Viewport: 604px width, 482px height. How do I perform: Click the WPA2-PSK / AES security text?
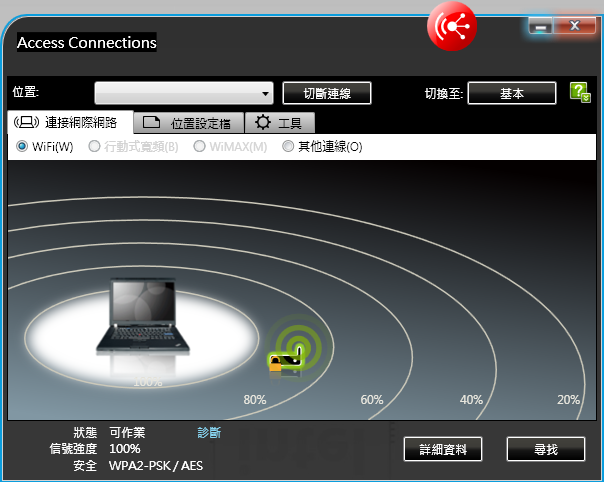[156, 465]
